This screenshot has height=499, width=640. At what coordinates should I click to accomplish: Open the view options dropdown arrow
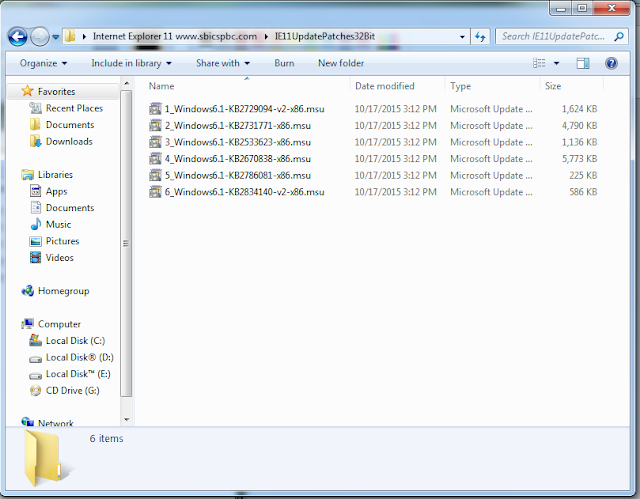556,63
